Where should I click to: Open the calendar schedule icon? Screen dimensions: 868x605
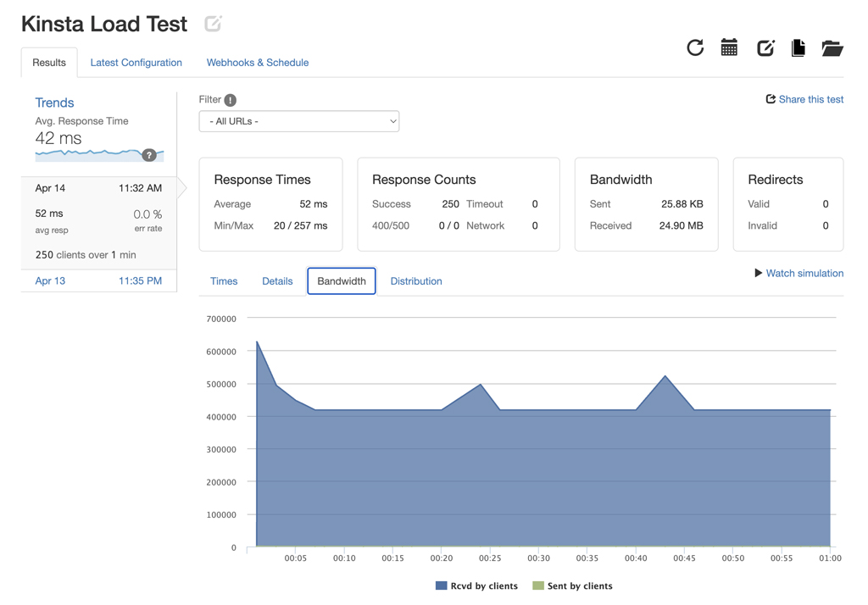730,48
